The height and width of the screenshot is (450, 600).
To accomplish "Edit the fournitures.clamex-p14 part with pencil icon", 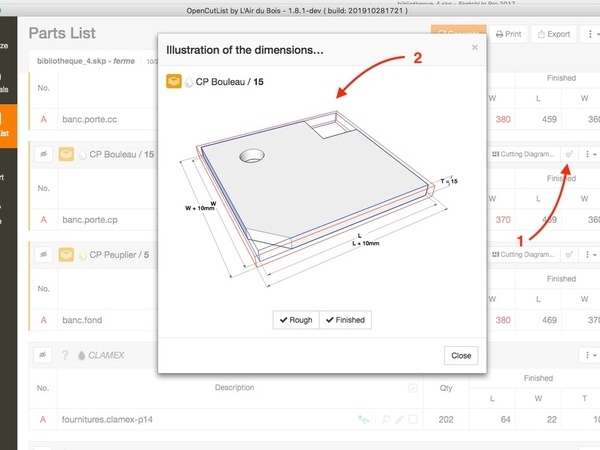I will (x=399, y=420).
